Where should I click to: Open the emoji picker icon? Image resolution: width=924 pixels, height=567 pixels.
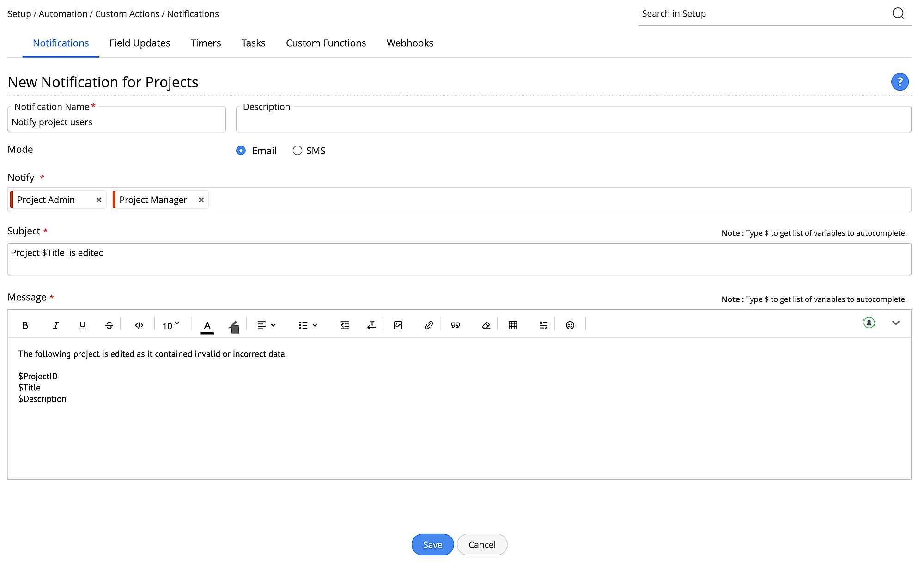[x=570, y=325]
